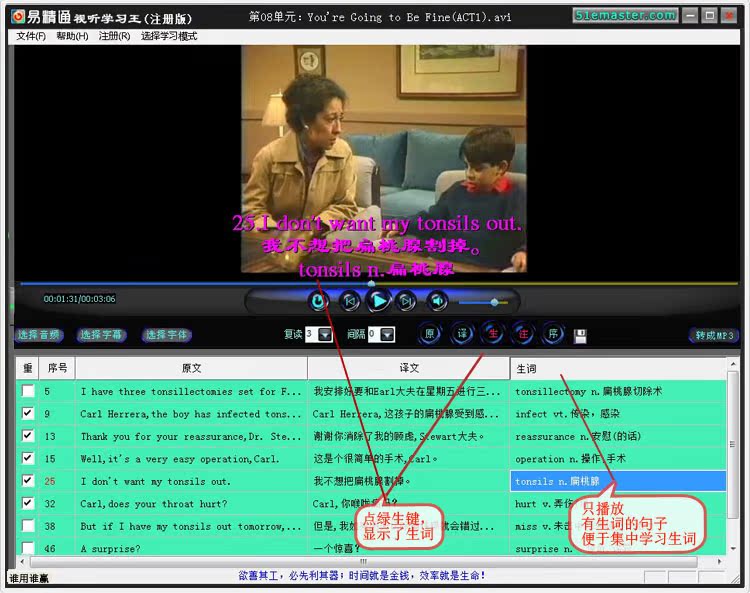Click the 选择字体 button
This screenshot has height=593, width=750.
[x=166, y=335]
